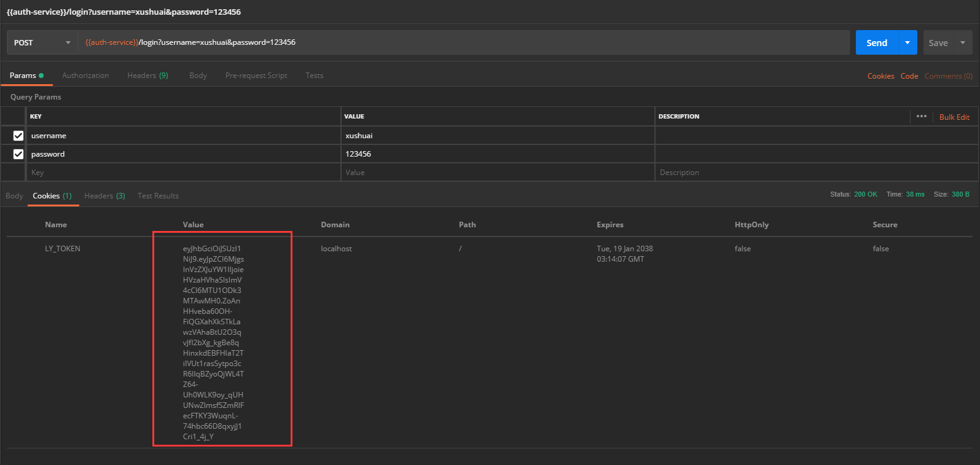Switch to Bulk Edit mode
The height and width of the screenshot is (465, 980).
(954, 117)
